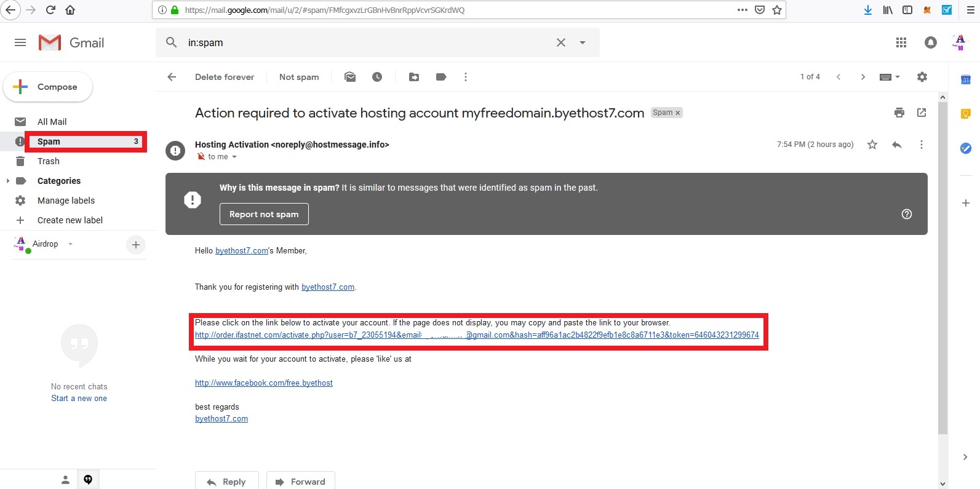
Task: Click Forward button
Action: (300, 481)
